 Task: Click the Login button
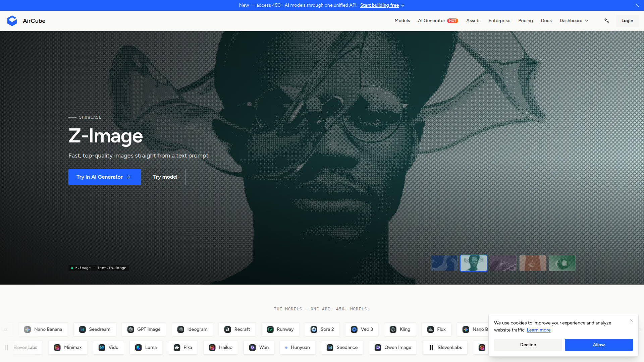click(627, 21)
